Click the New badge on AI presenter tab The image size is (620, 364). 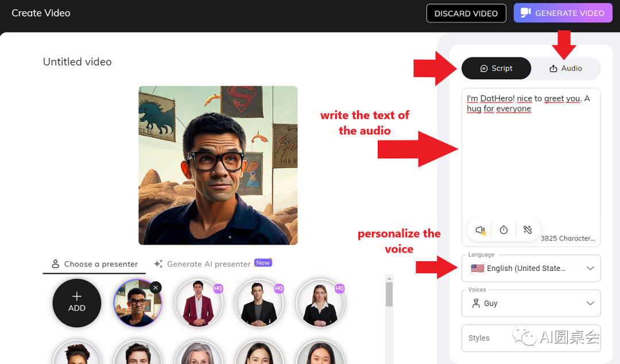click(x=263, y=263)
